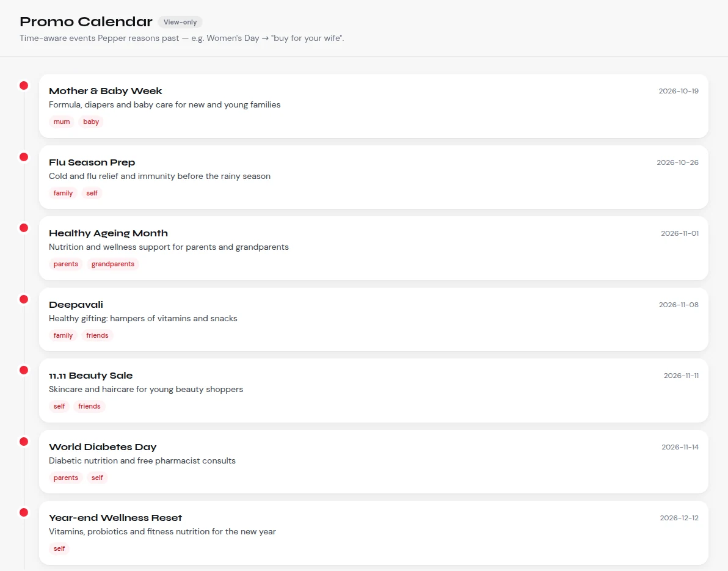
Task: Select the self tag under Flu Season Prep
Action: click(92, 193)
